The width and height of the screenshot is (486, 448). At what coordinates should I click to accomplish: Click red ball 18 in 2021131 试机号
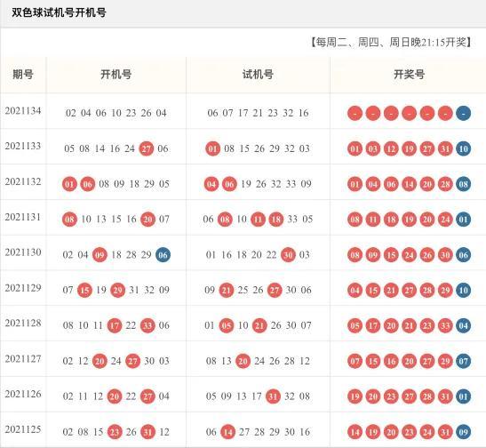coord(275,220)
